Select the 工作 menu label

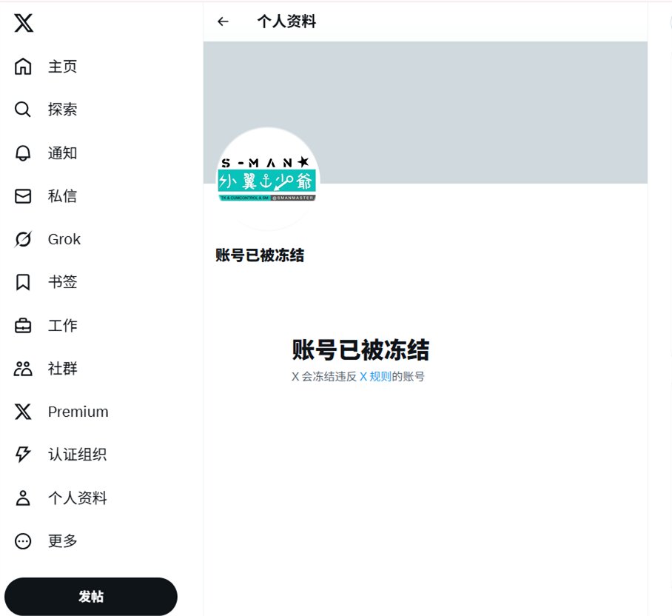tap(63, 326)
